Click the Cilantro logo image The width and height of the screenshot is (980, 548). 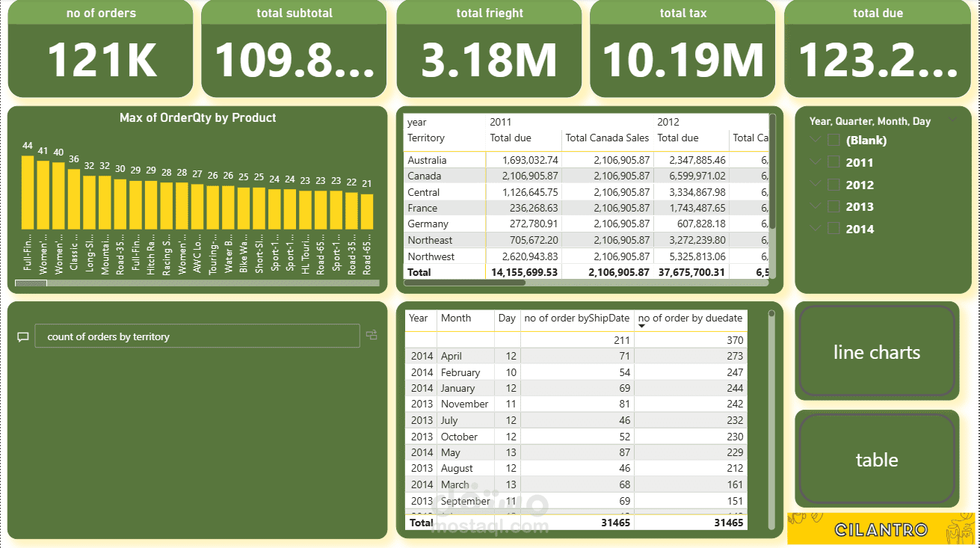(x=881, y=529)
